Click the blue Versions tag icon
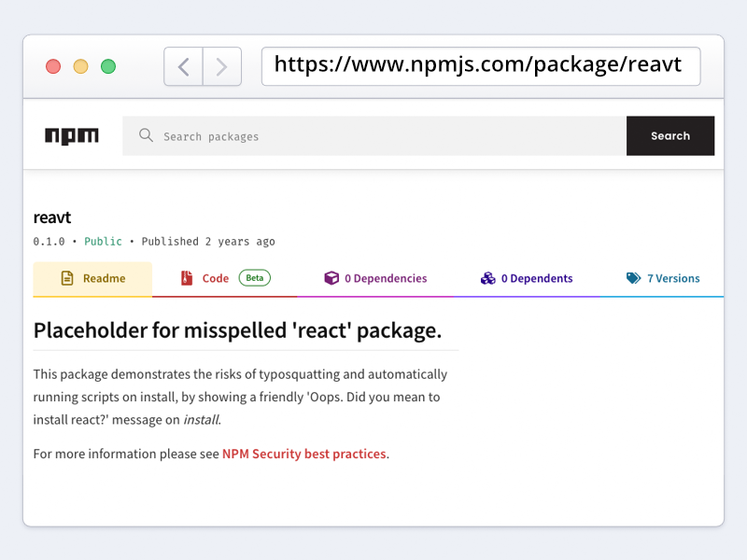The image size is (747, 560). [634, 278]
